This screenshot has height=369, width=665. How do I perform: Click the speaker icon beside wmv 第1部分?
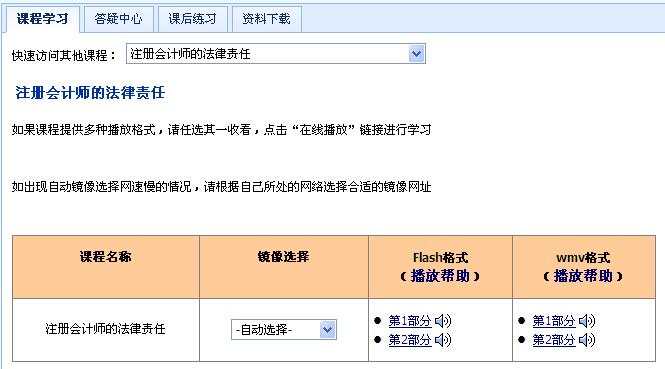[x=587, y=321]
